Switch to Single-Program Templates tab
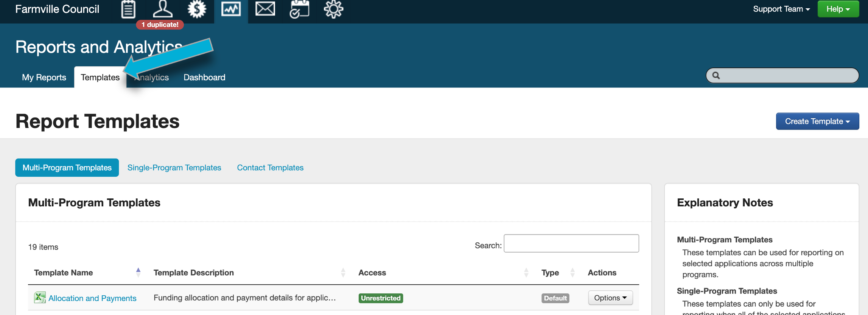 click(x=174, y=168)
